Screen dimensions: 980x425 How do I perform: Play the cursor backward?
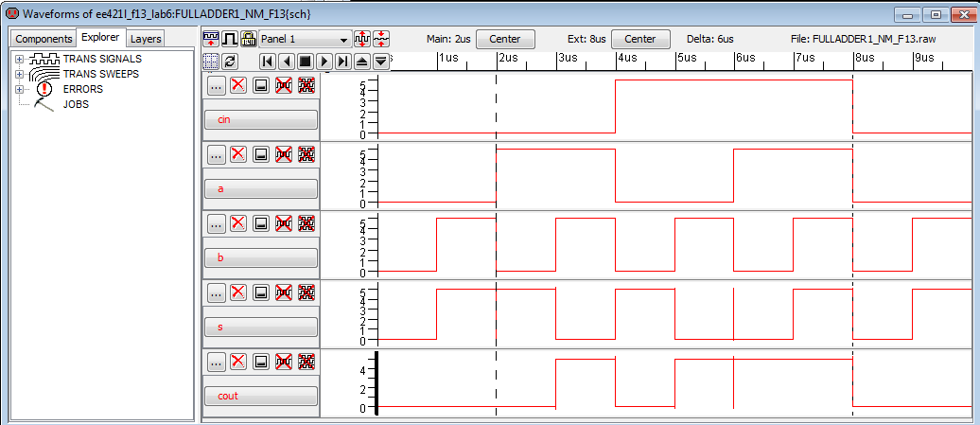[287, 62]
